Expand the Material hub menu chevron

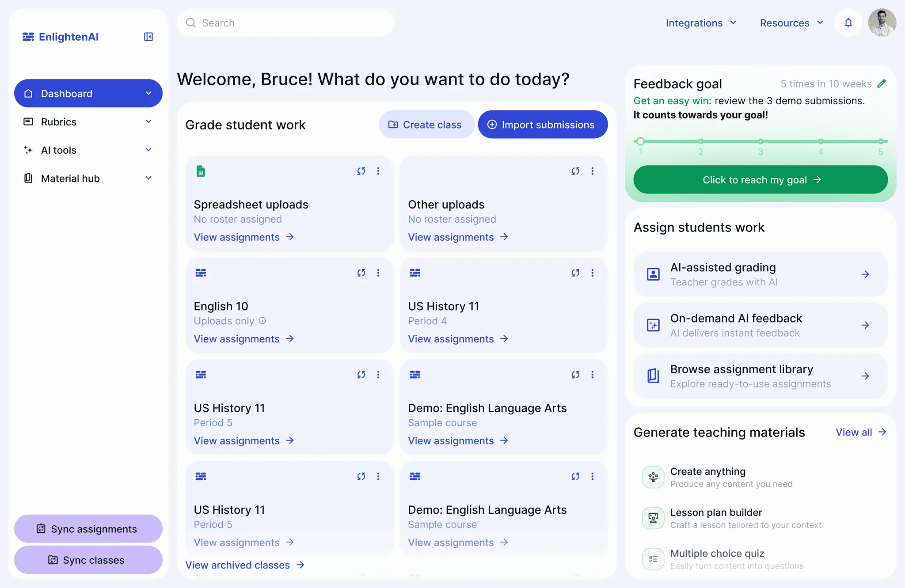(x=148, y=178)
